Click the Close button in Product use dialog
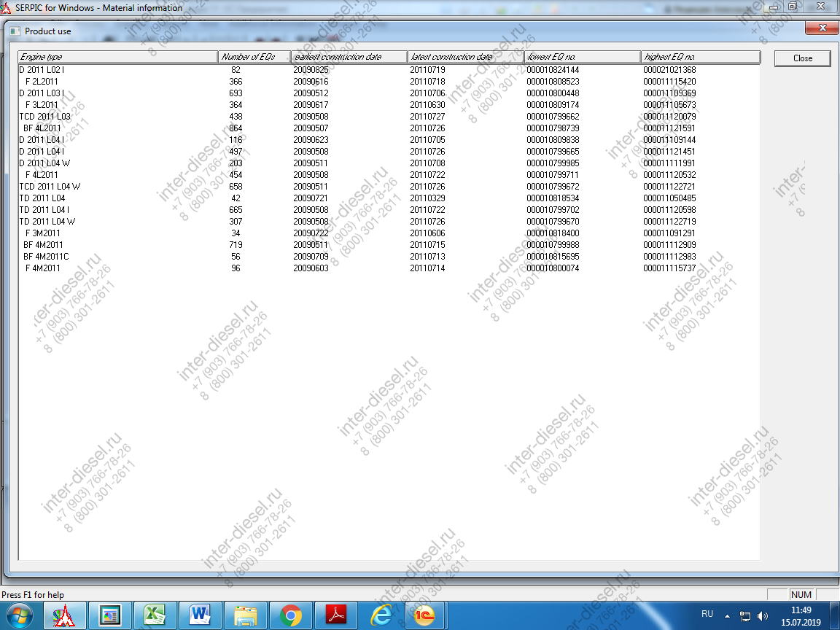Image resolution: width=840 pixels, height=630 pixels. click(802, 58)
